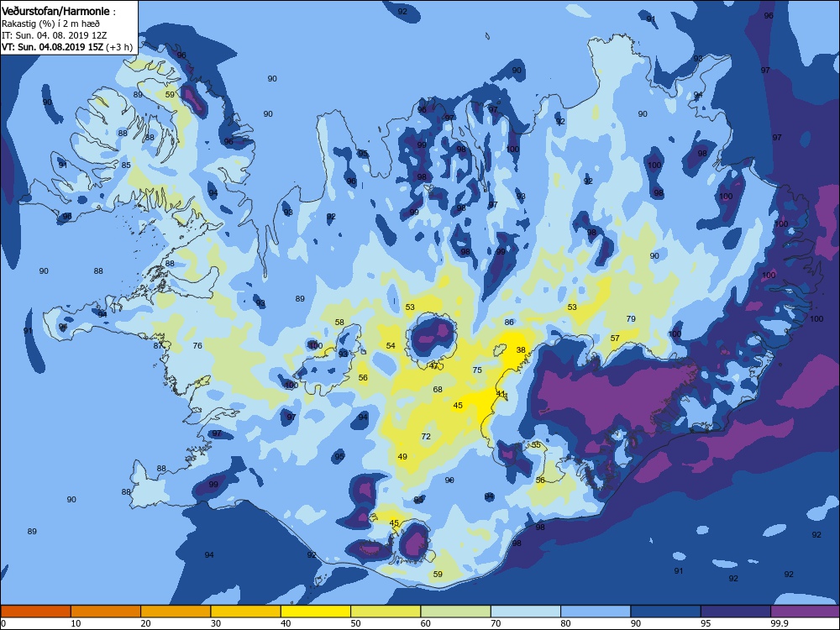Choose the pale blue 70–80 legend swatch
840x630 pixels.
pos(526,612)
